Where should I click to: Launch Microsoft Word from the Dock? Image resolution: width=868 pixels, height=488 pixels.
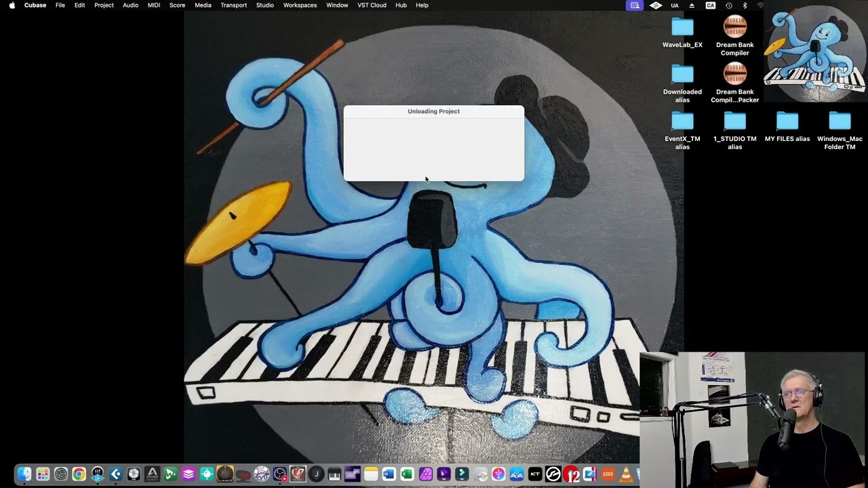pyautogui.click(x=389, y=474)
